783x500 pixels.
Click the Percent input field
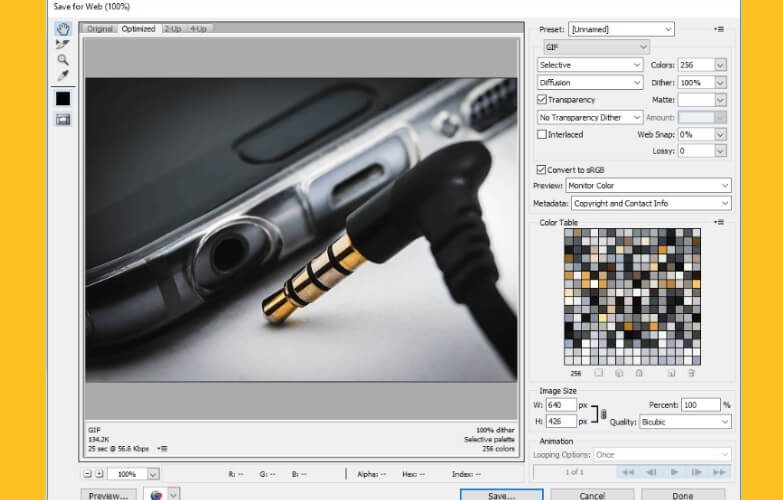click(703, 405)
